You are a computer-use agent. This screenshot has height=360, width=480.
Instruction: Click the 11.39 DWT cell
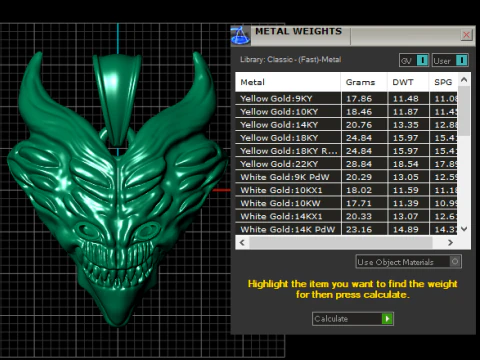[408, 203]
